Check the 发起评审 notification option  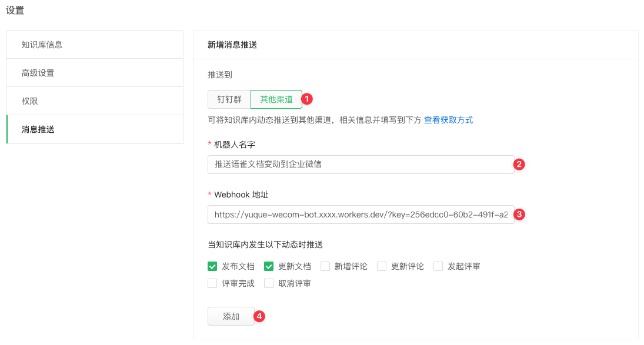tap(438, 266)
